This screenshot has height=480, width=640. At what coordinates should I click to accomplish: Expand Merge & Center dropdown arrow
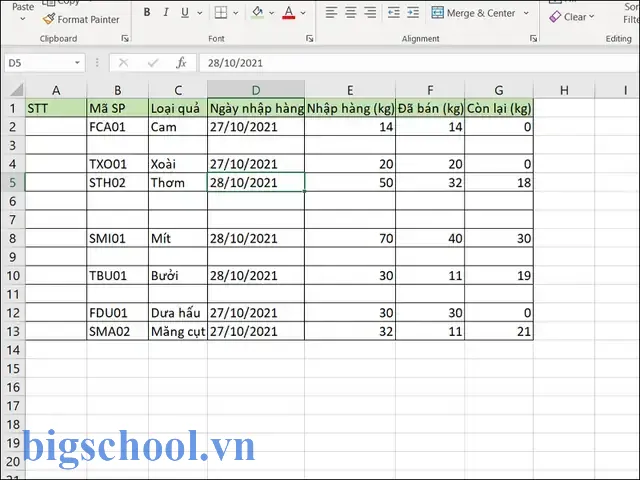(526, 13)
